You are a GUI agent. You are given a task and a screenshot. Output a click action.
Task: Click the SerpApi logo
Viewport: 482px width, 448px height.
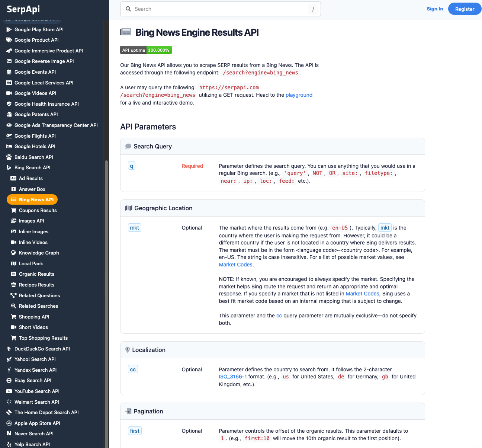(x=23, y=9)
